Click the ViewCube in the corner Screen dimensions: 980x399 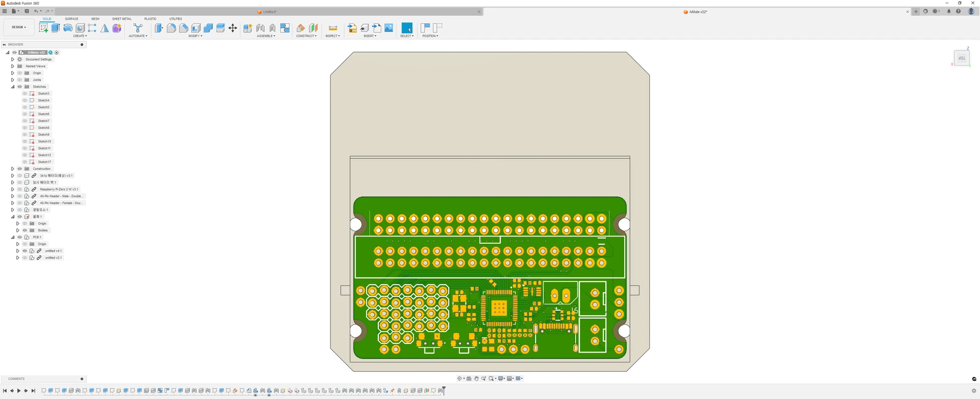(962, 58)
